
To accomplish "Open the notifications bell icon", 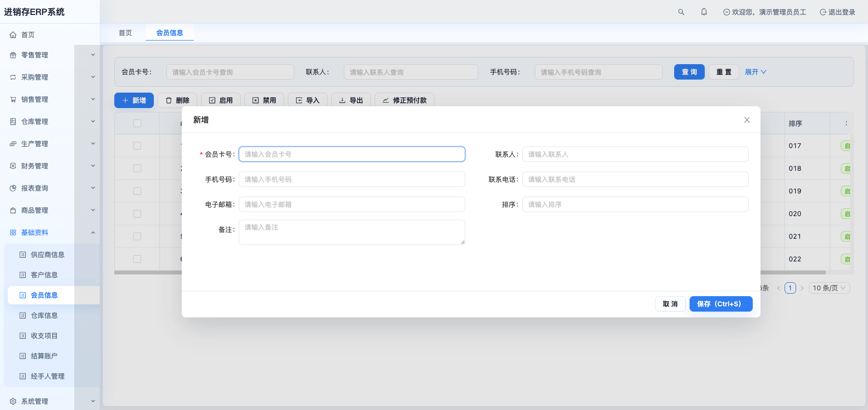I will [x=704, y=12].
